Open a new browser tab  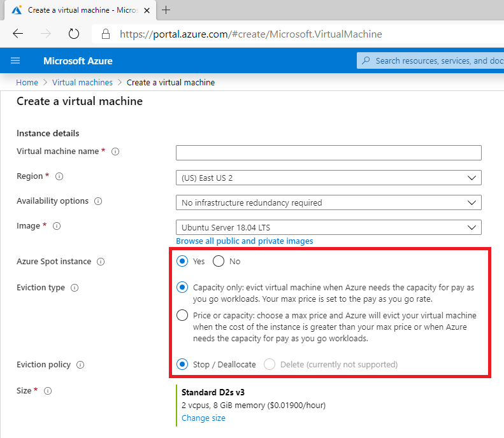click(x=166, y=10)
